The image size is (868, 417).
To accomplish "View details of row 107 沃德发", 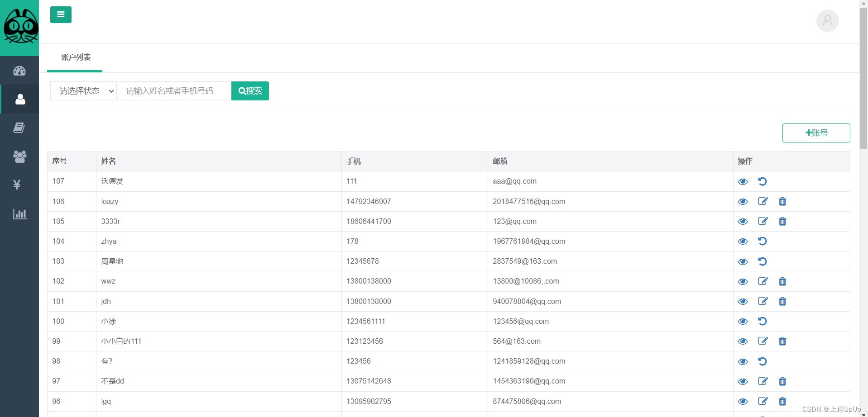I will click(743, 181).
